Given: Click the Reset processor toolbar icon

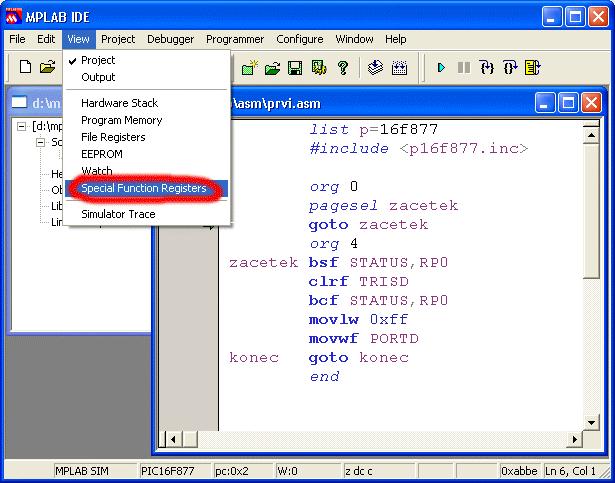Looking at the screenshot, I should [533, 67].
